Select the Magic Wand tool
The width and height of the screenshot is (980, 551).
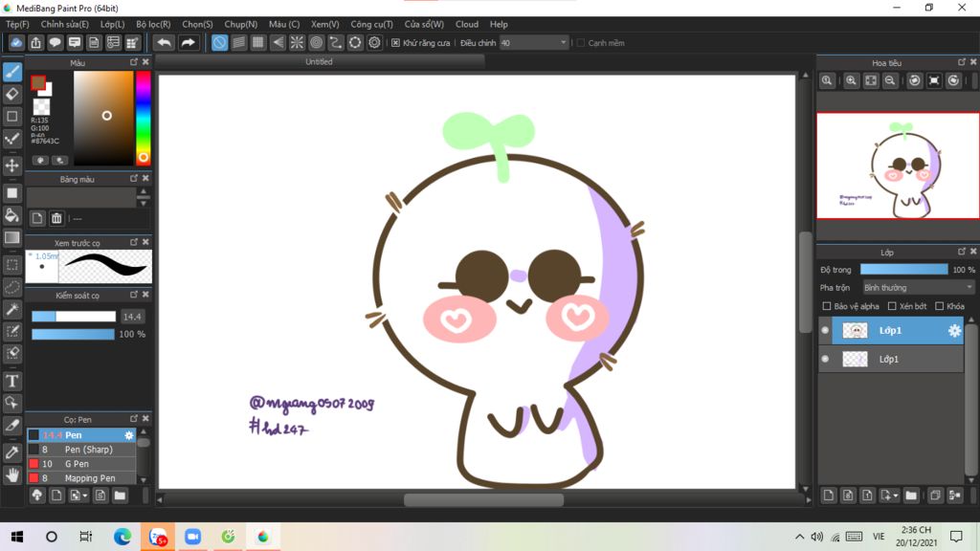pyautogui.click(x=12, y=309)
